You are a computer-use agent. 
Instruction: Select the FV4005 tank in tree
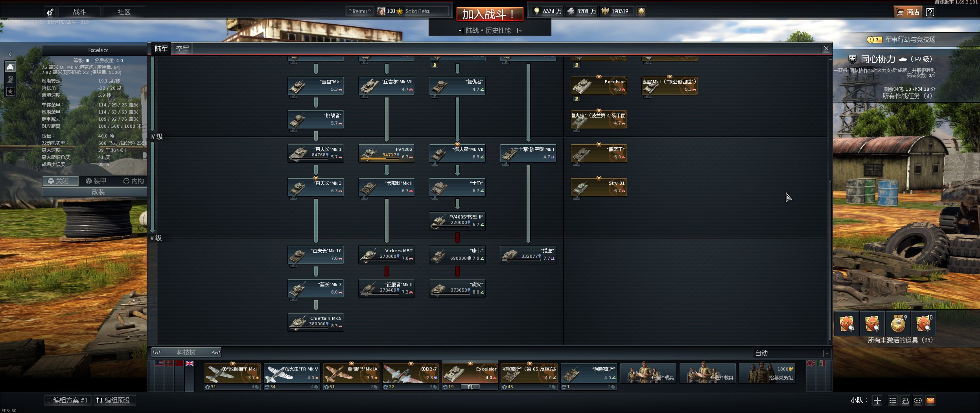(x=457, y=221)
